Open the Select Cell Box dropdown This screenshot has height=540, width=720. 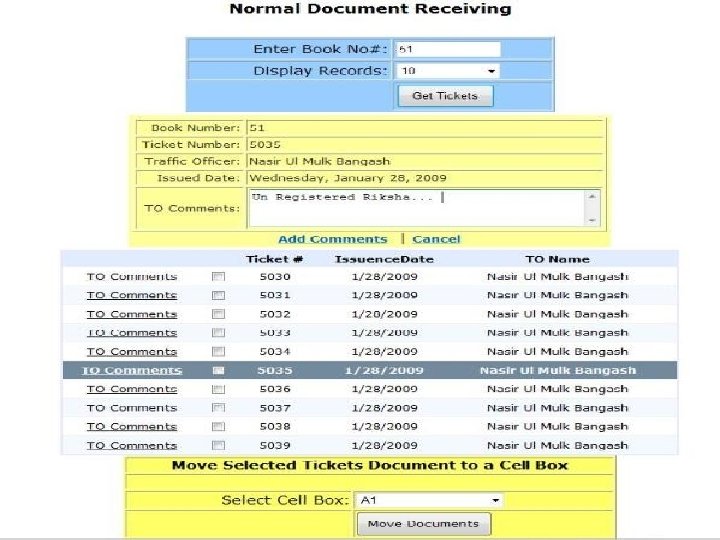click(429, 500)
